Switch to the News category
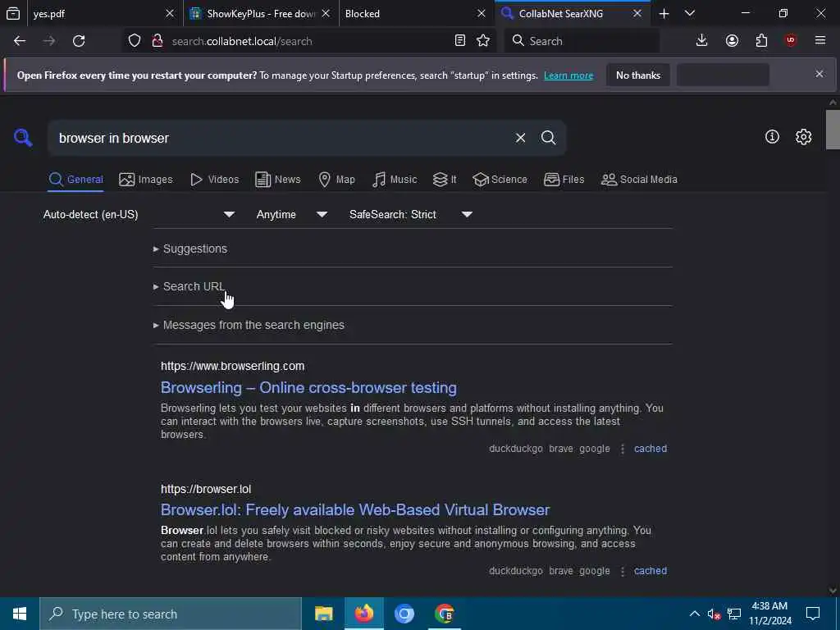This screenshot has height=630, width=840. point(277,180)
